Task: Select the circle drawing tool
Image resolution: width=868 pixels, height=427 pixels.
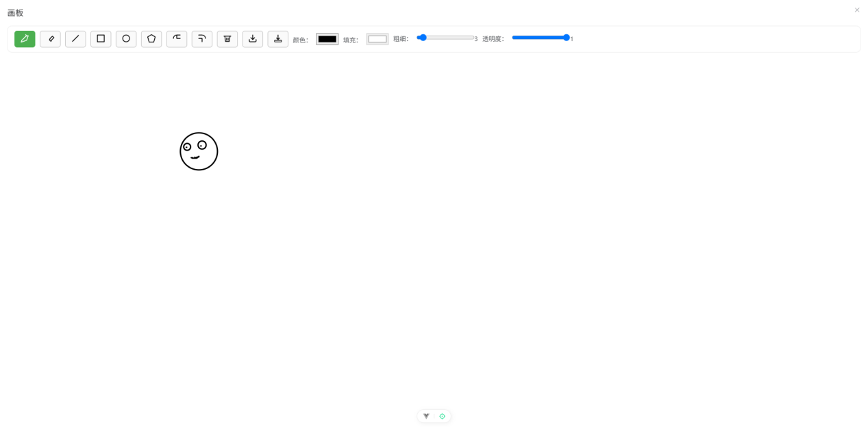Action: point(126,39)
